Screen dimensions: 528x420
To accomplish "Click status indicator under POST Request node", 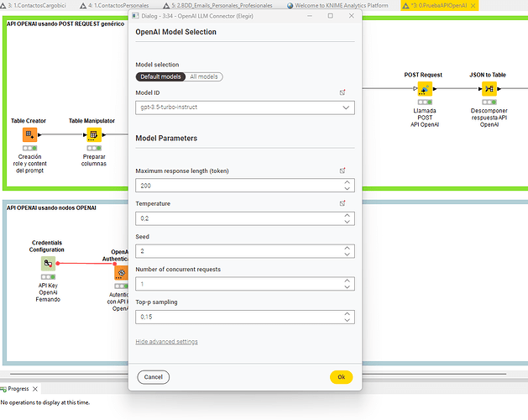I will 425,102.
